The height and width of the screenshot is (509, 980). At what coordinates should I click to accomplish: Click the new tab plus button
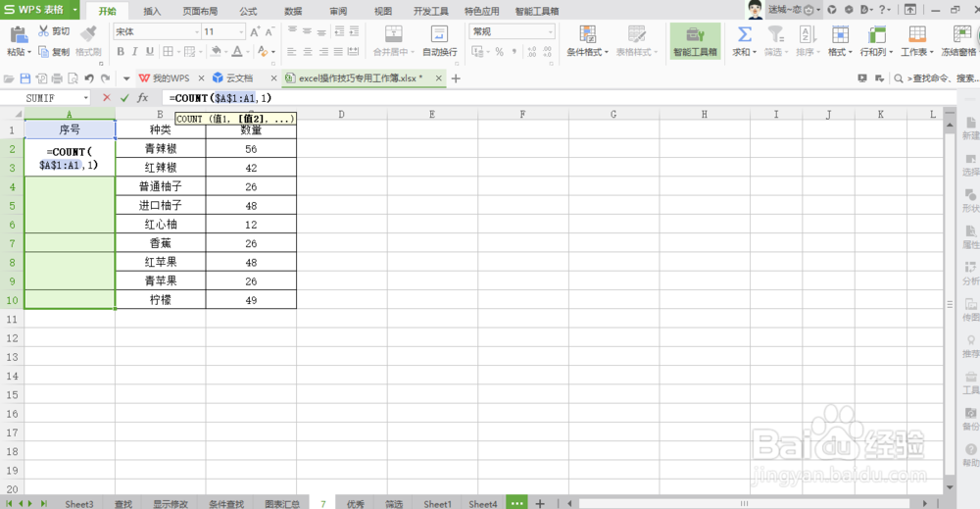pos(456,78)
